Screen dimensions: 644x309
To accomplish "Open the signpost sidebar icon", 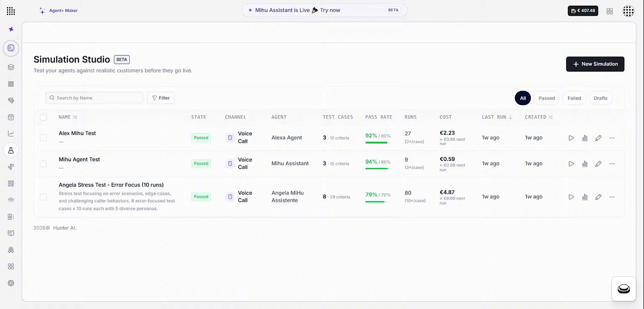I will click(x=11, y=167).
